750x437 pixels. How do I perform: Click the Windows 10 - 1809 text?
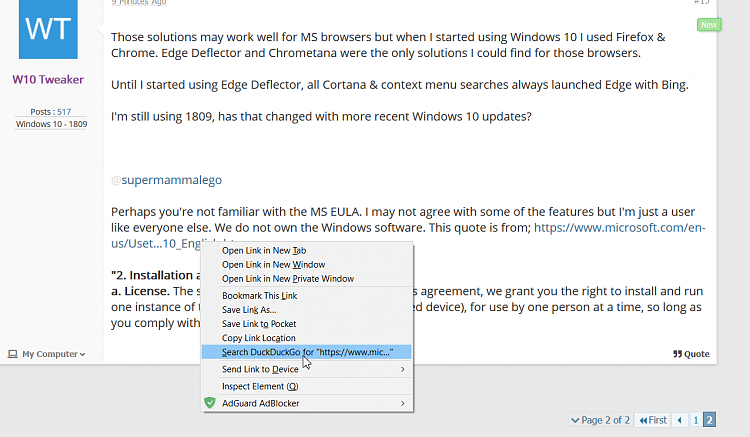pos(51,124)
